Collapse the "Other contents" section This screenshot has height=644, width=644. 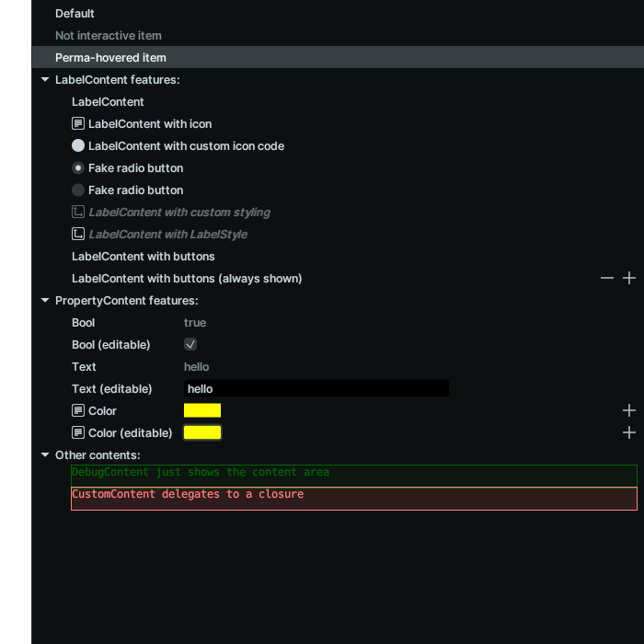pos(45,455)
